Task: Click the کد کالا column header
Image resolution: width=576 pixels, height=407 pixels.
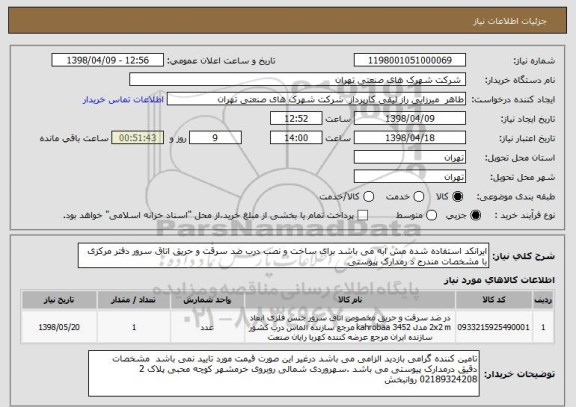Action: point(494,300)
